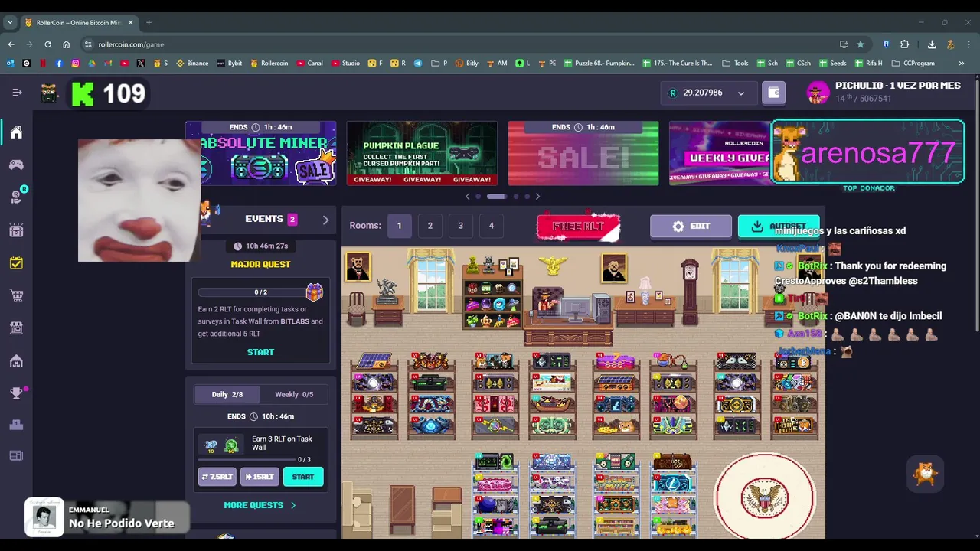Open the Games controller icon in the sidebar
Image resolution: width=980 pixels, height=551 pixels.
(16, 165)
